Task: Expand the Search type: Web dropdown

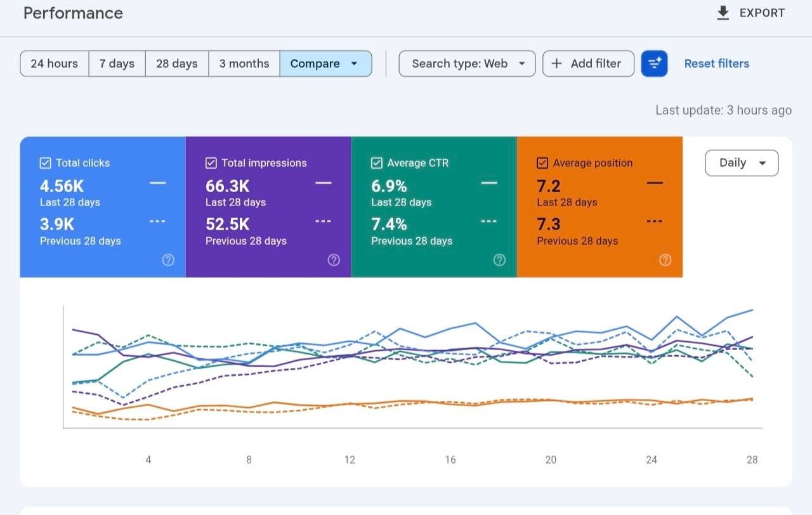Action: (467, 63)
